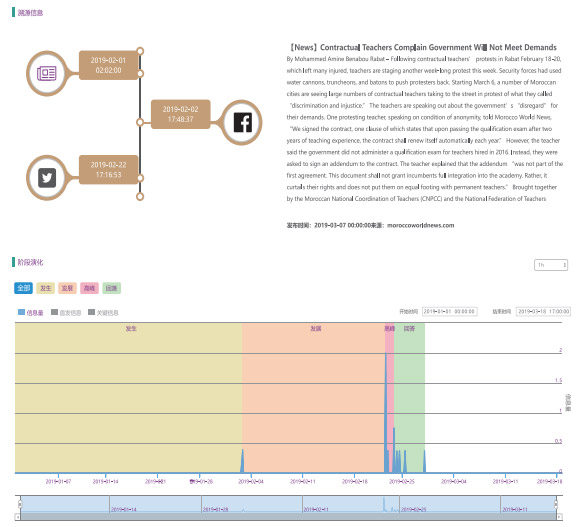This screenshot has height=527, width=581.
Task: Click the newspaper source icon on timeline
Action: (47, 73)
